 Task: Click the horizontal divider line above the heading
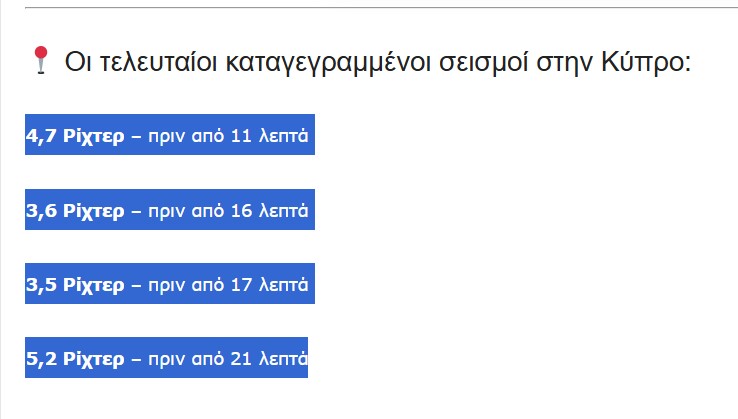pyautogui.click(x=380, y=8)
